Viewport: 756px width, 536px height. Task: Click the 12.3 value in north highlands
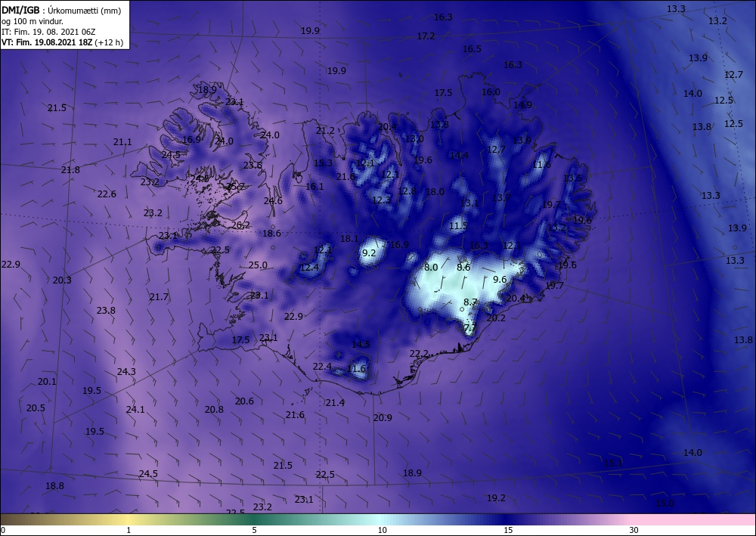pos(381,200)
